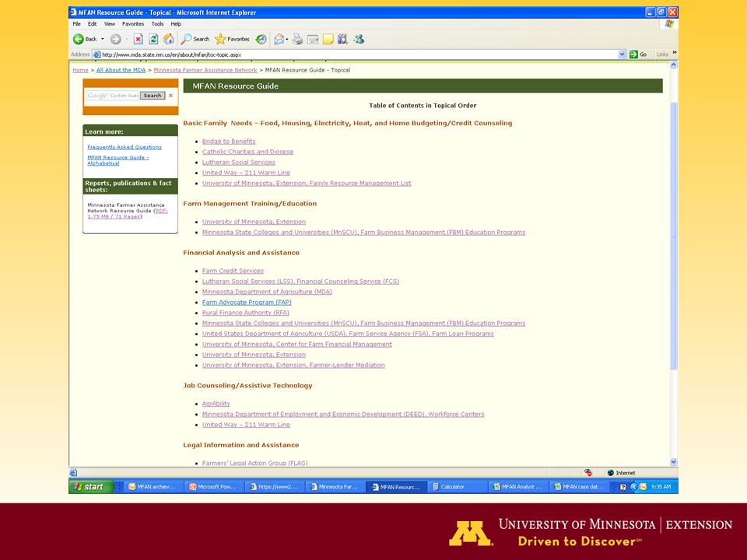Viewport: 747px width, 560px height.
Task: Open Frequently Asked Questions link
Action: [x=124, y=147]
